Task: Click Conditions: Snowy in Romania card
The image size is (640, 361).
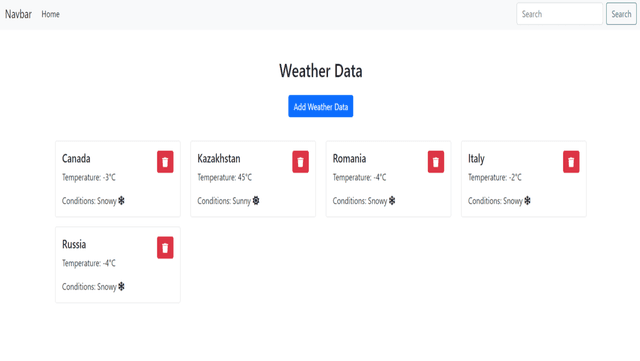Action: click(x=360, y=201)
